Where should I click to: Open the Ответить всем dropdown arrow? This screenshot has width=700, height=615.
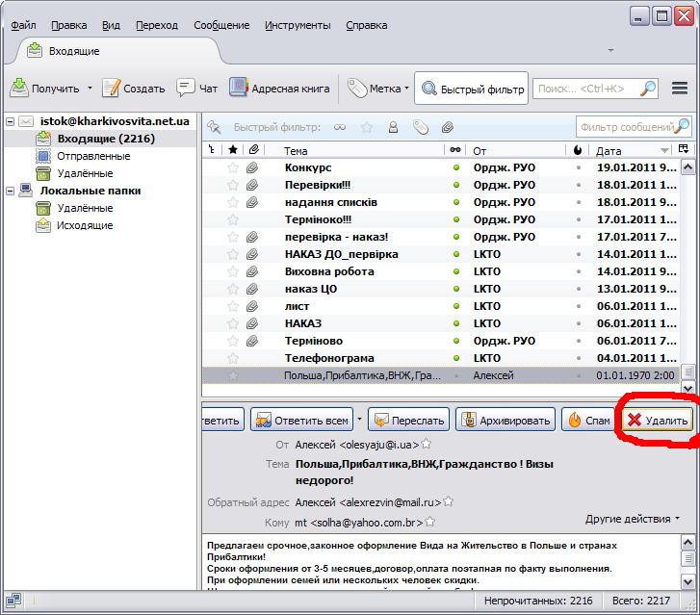tap(359, 419)
